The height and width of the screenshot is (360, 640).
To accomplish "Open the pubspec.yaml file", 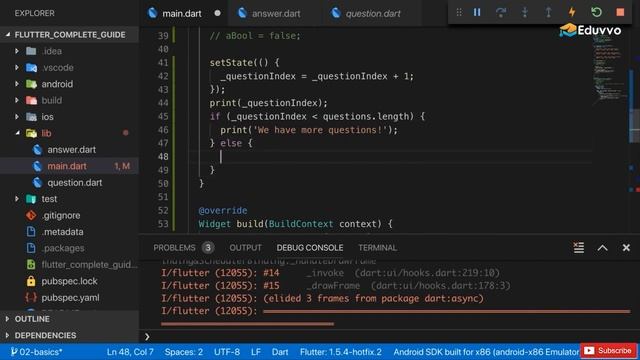I will click(69, 298).
